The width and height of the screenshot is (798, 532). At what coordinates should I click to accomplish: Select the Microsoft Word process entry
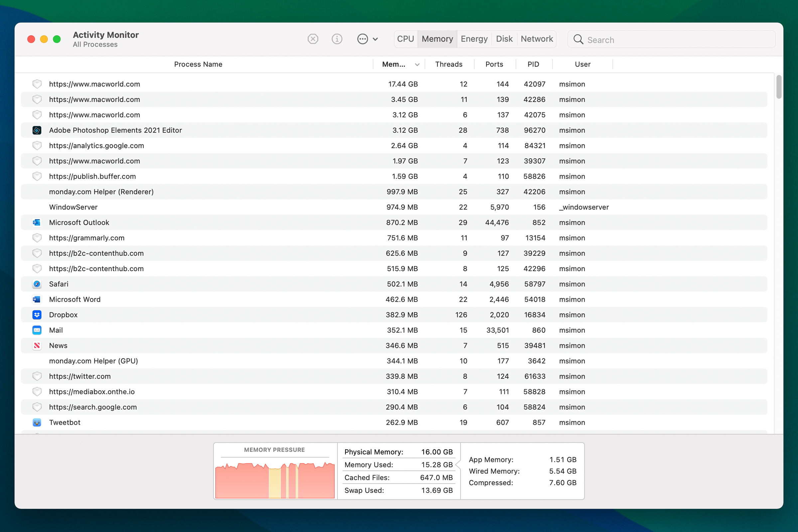tap(75, 299)
